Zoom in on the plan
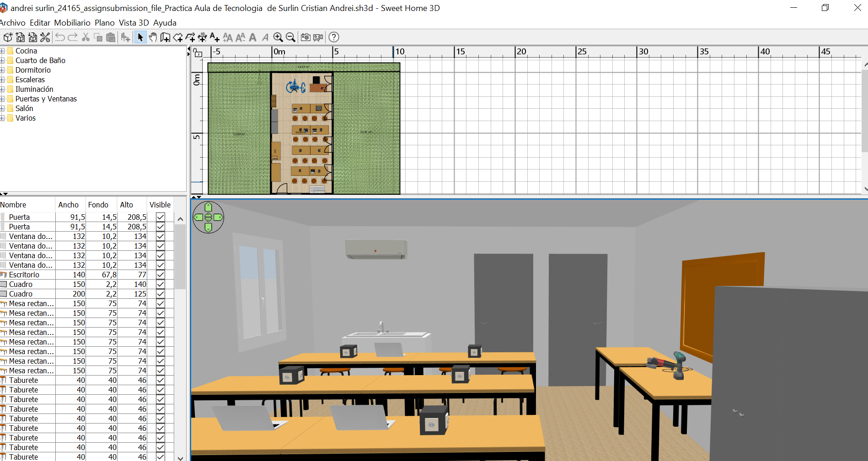Image resolution: width=868 pixels, height=461 pixels. click(x=278, y=37)
